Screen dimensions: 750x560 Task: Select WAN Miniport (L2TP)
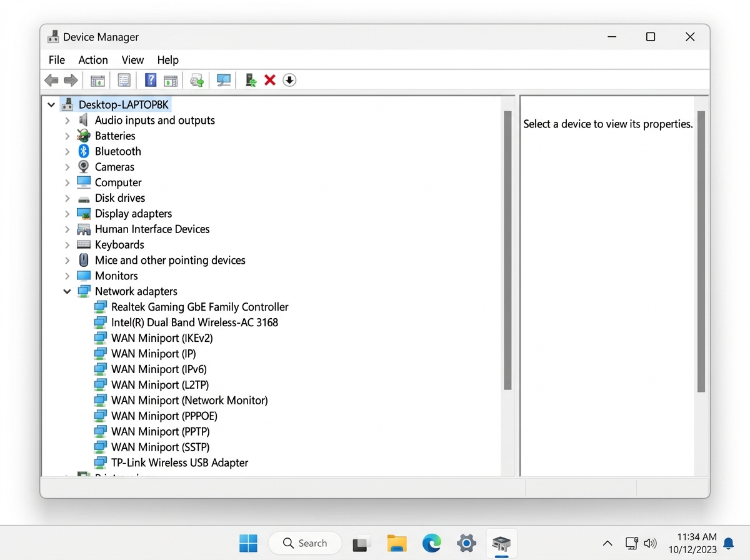click(160, 385)
